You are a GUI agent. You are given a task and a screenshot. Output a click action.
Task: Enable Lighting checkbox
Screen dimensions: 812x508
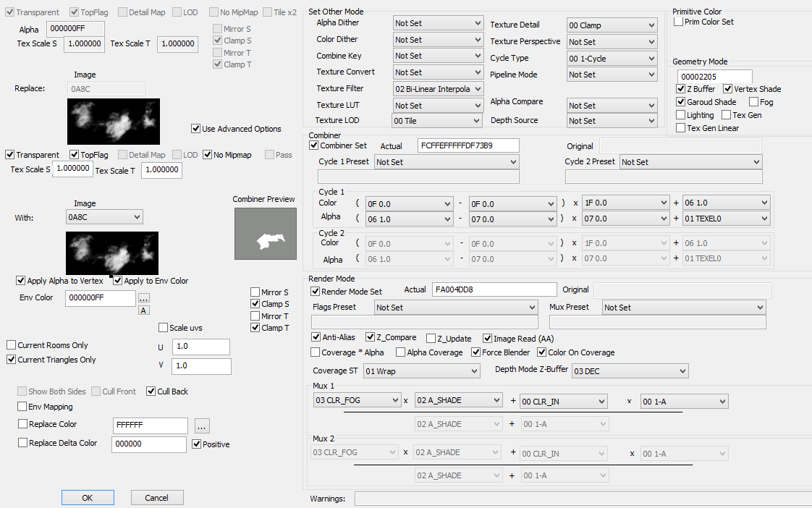point(681,114)
